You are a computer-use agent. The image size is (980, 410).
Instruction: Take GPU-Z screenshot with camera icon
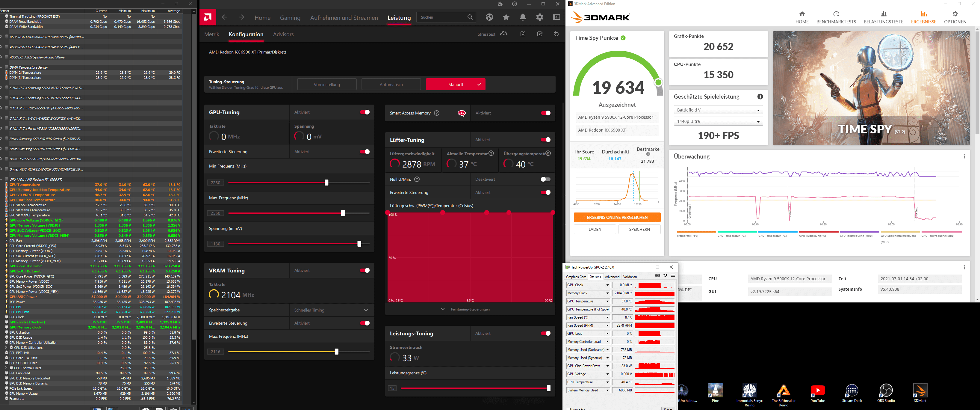point(657,275)
